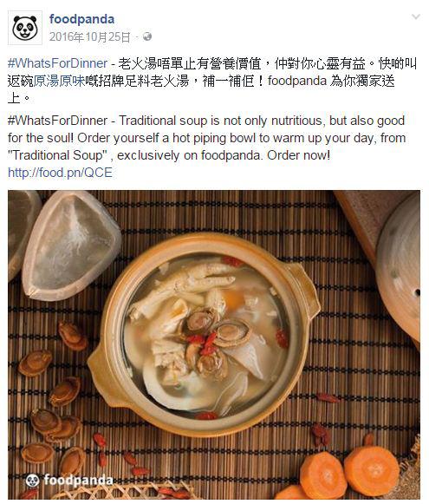Click the panda logo in photo watermark
This screenshot has width=429, height=504.
tap(32, 481)
